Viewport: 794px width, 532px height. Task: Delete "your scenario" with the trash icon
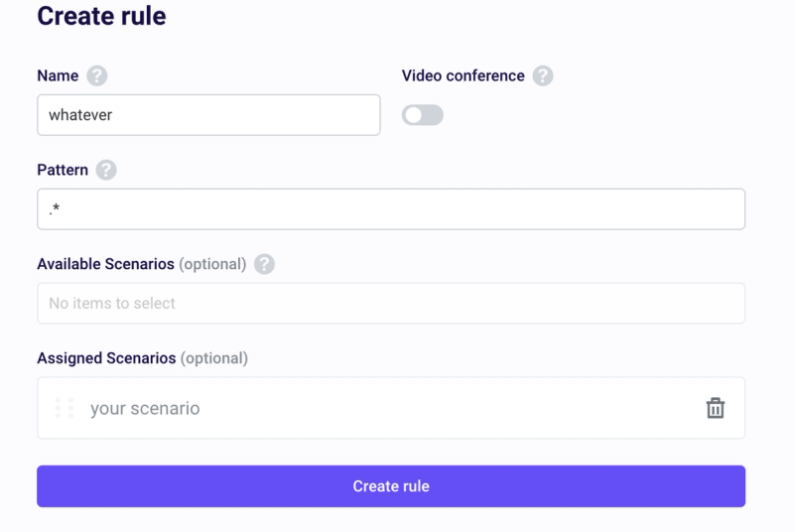[x=715, y=408]
